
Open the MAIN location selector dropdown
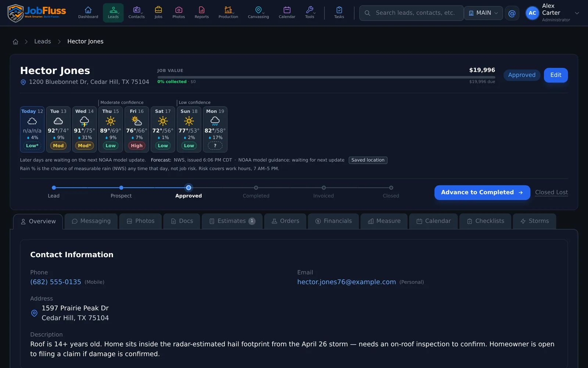pyautogui.click(x=483, y=13)
